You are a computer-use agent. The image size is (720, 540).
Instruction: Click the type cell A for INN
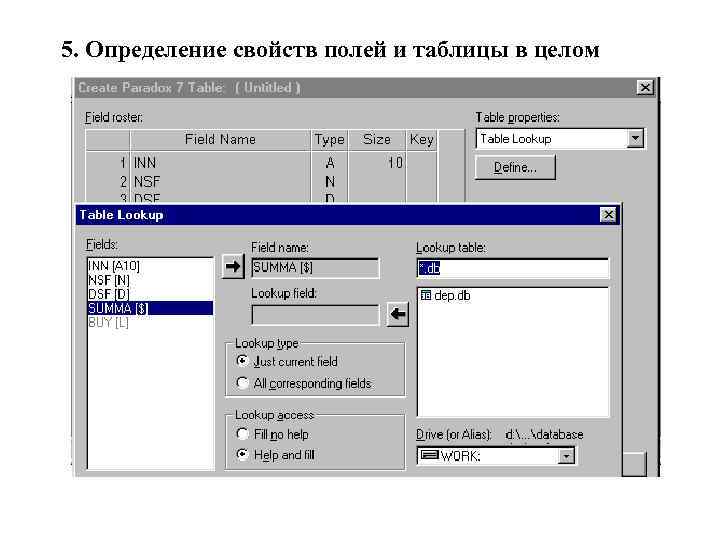330,163
